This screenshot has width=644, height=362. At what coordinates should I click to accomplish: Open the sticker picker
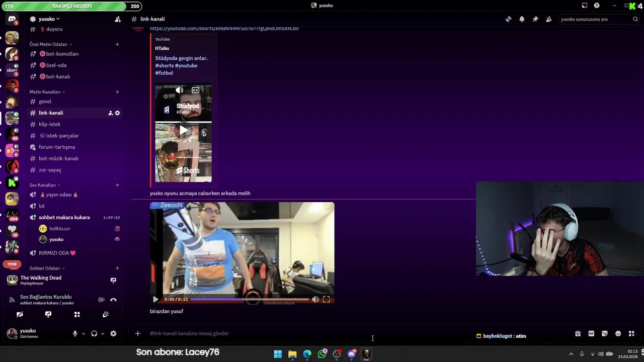point(605,334)
